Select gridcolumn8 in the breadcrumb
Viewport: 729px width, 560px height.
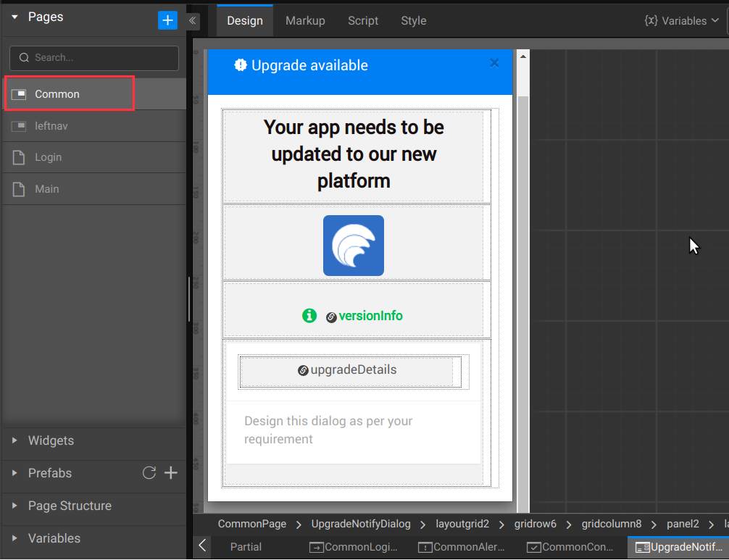612,524
